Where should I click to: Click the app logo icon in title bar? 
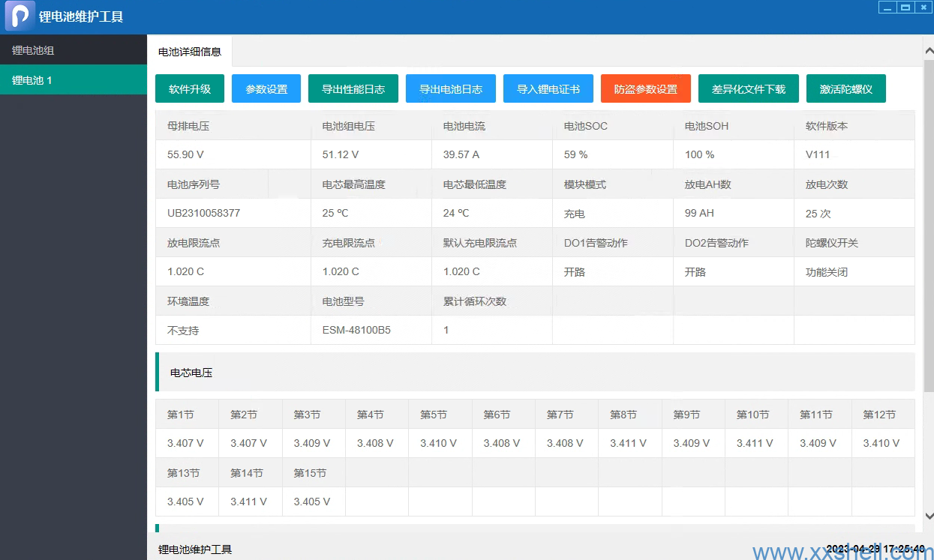[x=20, y=16]
